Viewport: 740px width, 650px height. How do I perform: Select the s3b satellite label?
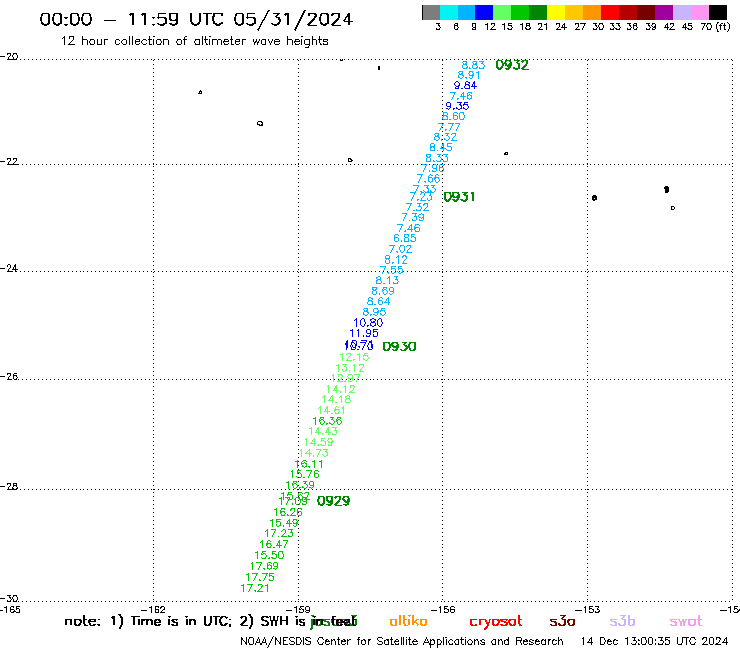[x=622, y=622]
